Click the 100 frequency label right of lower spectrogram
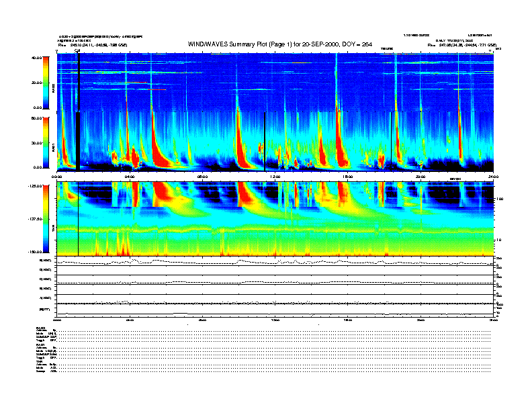532x411 pixels. click(499, 199)
